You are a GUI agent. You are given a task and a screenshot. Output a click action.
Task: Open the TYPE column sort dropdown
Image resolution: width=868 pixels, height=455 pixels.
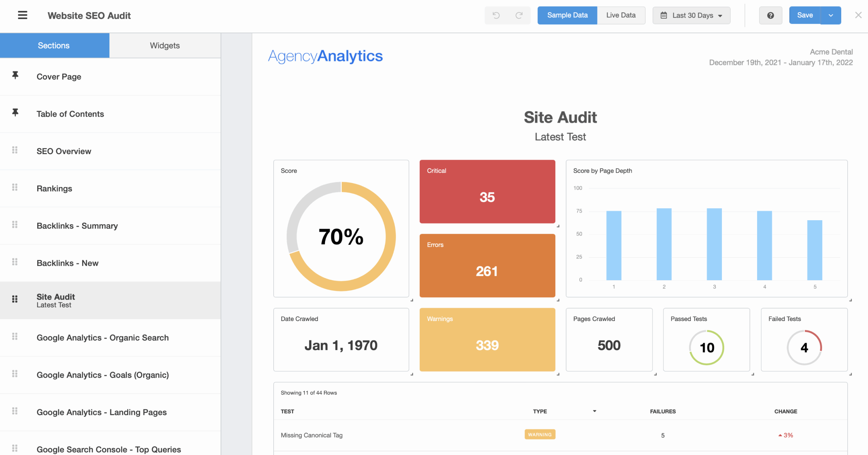[594, 411]
